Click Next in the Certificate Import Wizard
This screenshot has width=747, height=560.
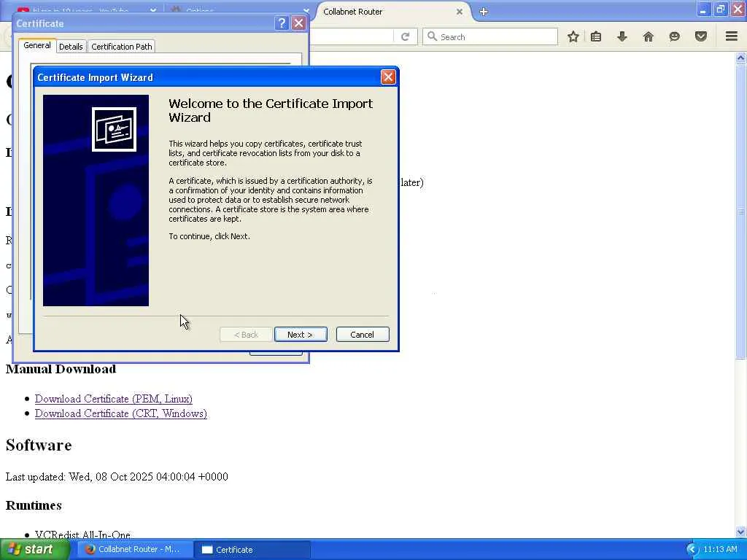click(x=301, y=334)
